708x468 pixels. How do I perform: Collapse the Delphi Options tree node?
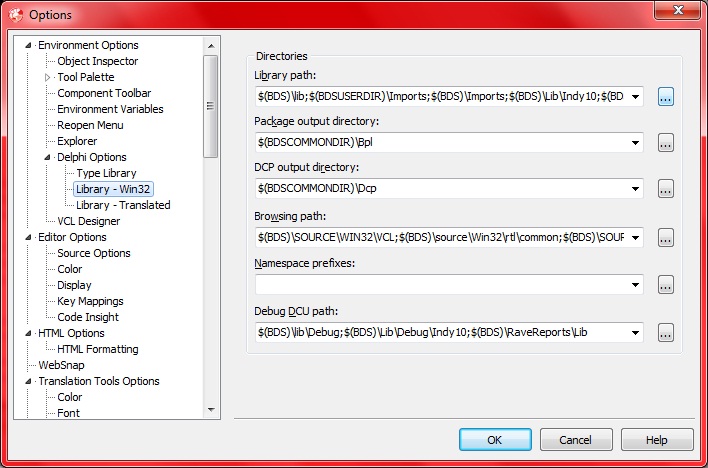47,157
